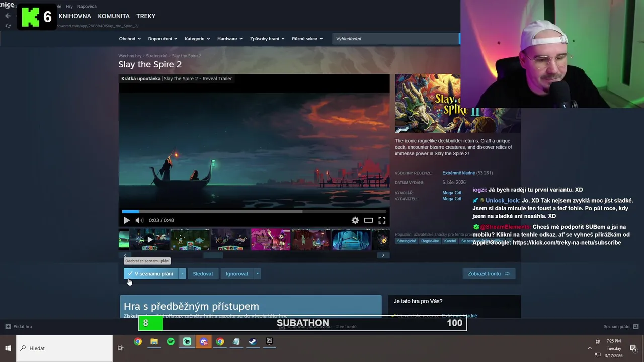Open 'Seznam přátel' friends list icon

(x=636, y=327)
